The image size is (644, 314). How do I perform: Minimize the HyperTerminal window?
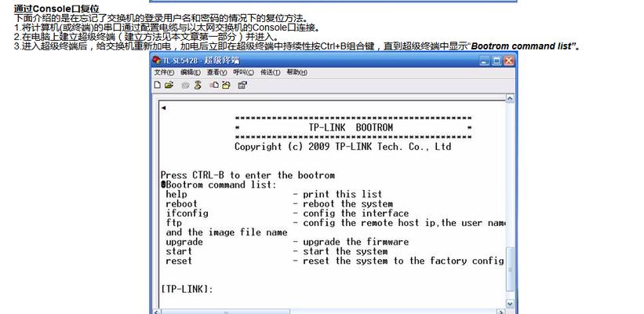485,60
